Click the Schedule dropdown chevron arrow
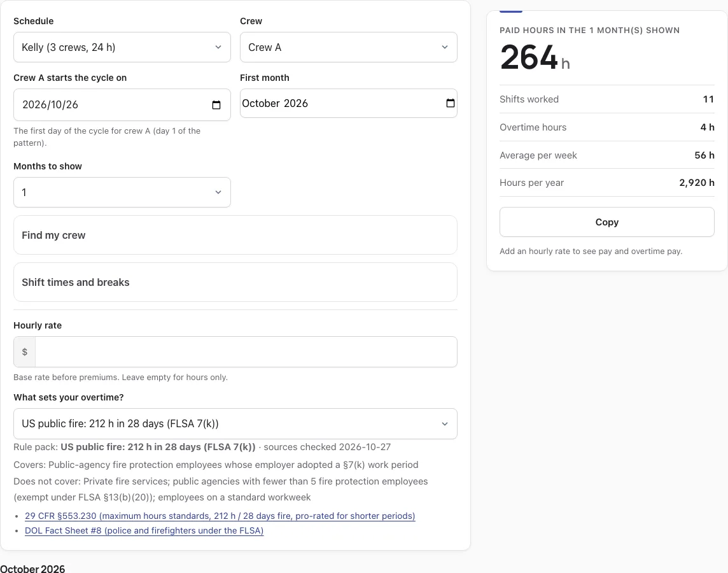728x573 pixels. [218, 47]
